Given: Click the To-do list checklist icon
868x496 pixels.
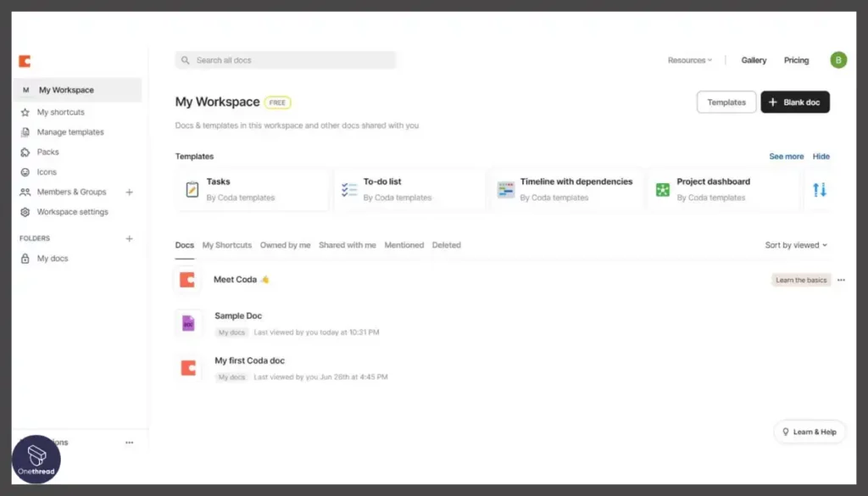Looking at the screenshot, I should 349,189.
